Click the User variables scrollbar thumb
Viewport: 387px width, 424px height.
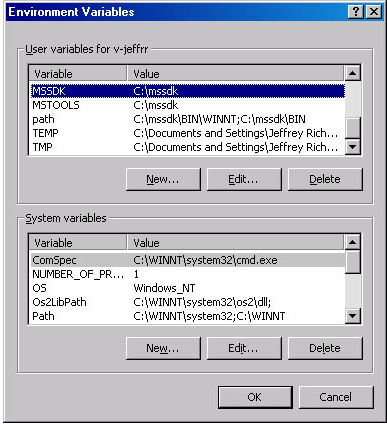click(x=353, y=128)
